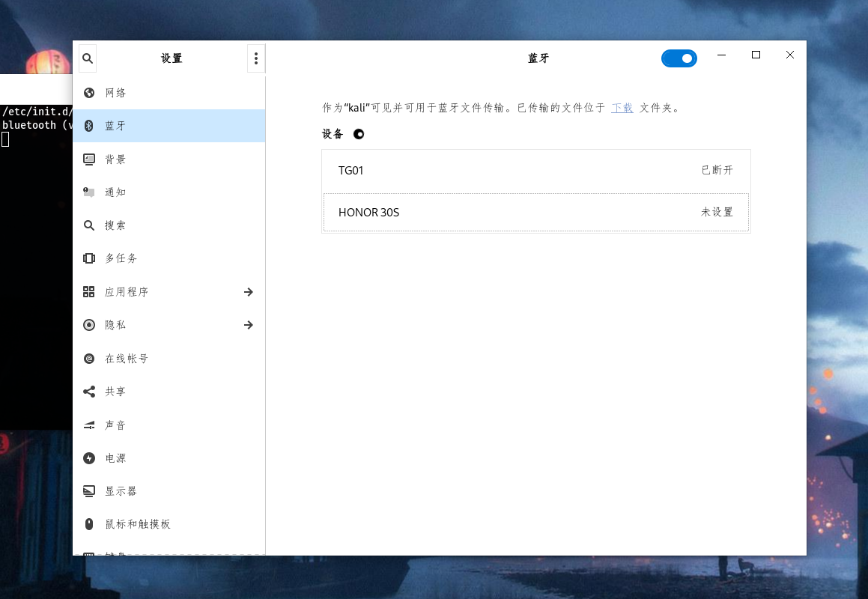Screen dimensions: 868x599
Task: Open 鼠标和触摸板 via its mouse icon
Action: (89, 524)
